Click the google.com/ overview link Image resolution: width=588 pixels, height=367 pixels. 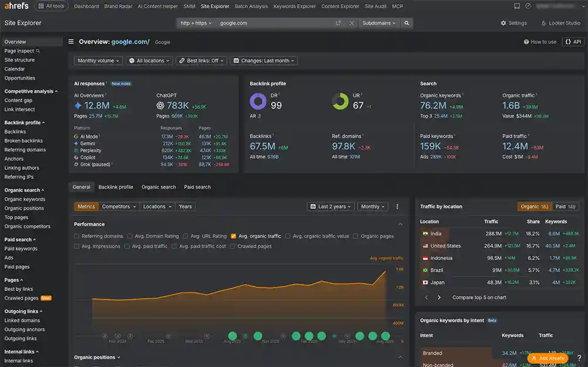point(131,42)
